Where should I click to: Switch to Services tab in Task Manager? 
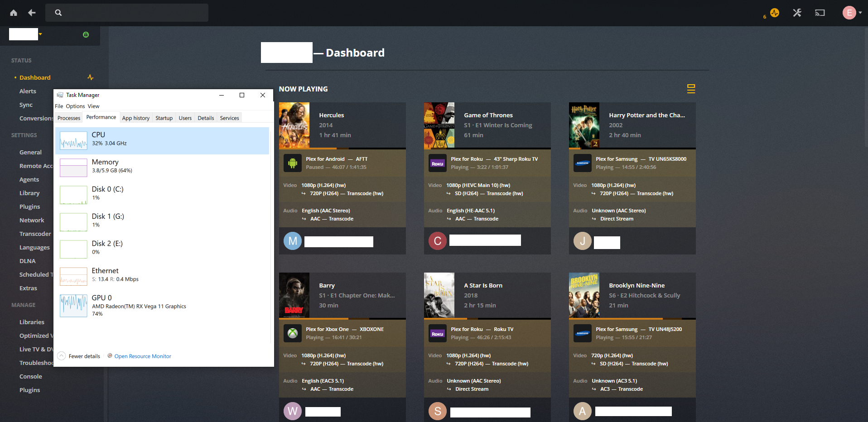[230, 118]
